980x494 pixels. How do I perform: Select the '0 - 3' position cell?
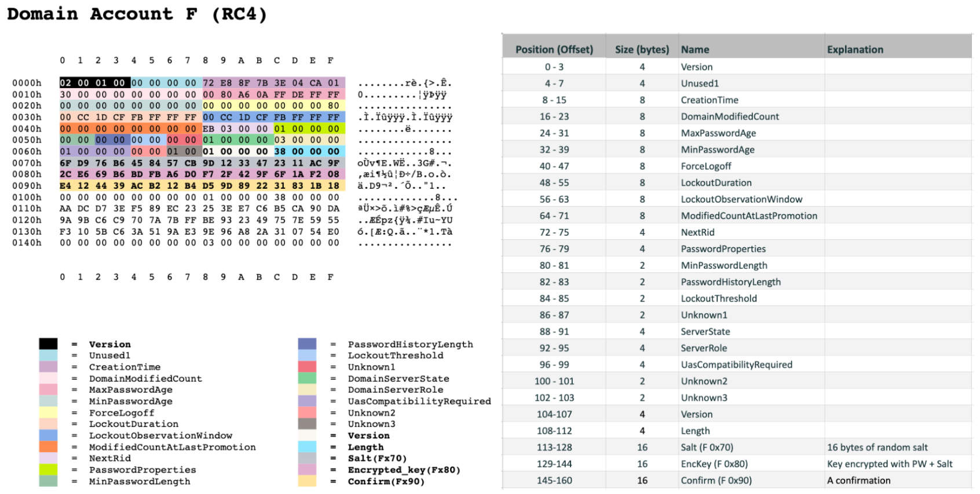(x=554, y=67)
